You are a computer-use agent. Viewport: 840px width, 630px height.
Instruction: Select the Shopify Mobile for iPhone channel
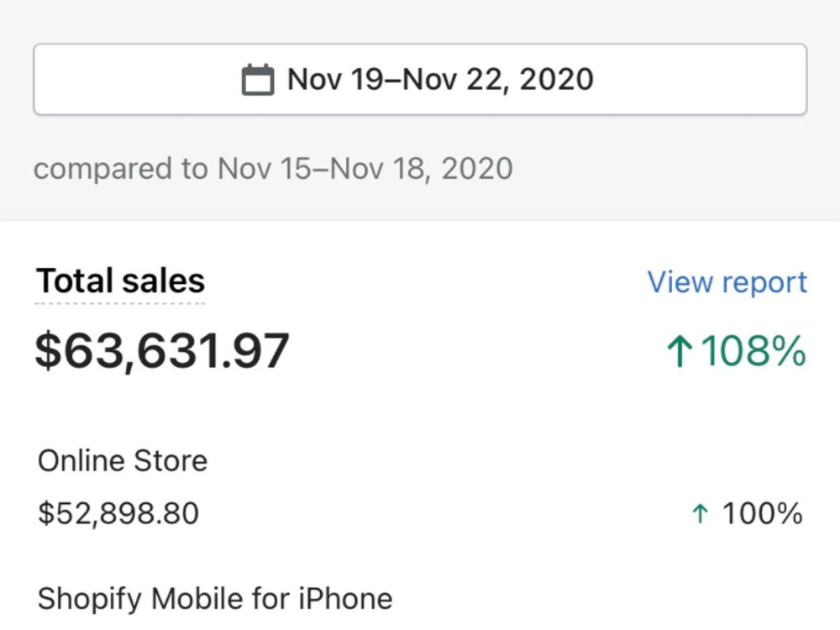(x=215, y=599)
